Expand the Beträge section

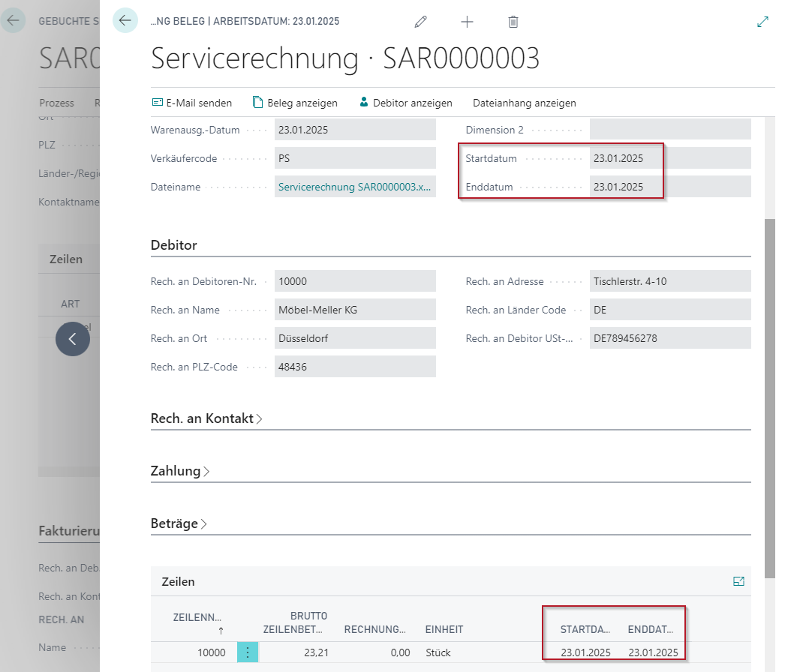tap(179, 523)
